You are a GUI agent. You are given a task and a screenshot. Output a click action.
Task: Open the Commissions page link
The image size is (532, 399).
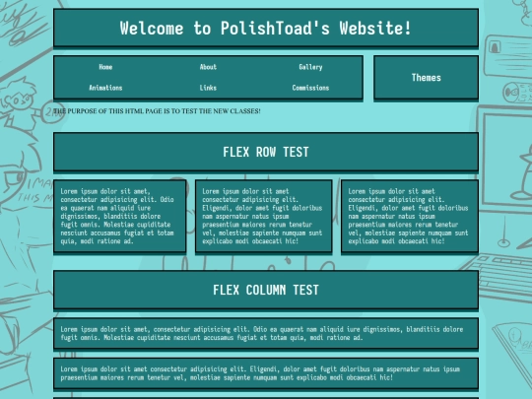pos(310,88)
